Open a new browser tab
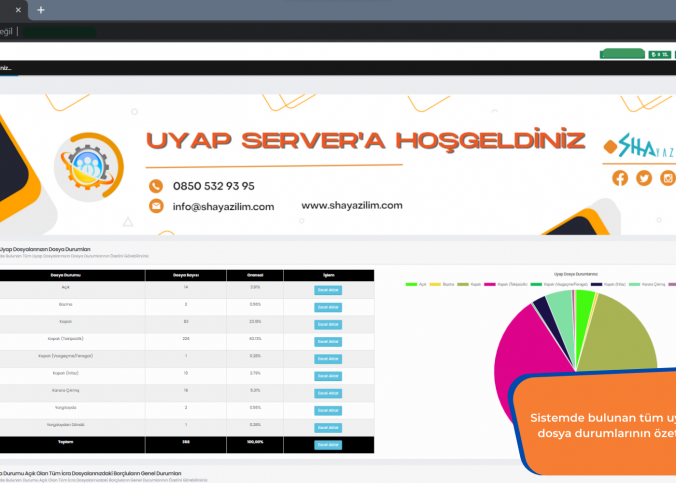 click(41, 10)
